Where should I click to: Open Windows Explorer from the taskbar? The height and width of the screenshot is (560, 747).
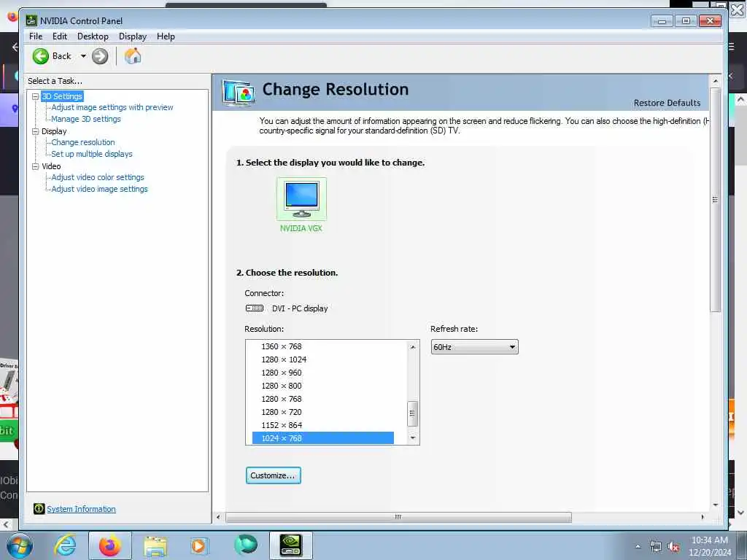[x=155, y=546]
